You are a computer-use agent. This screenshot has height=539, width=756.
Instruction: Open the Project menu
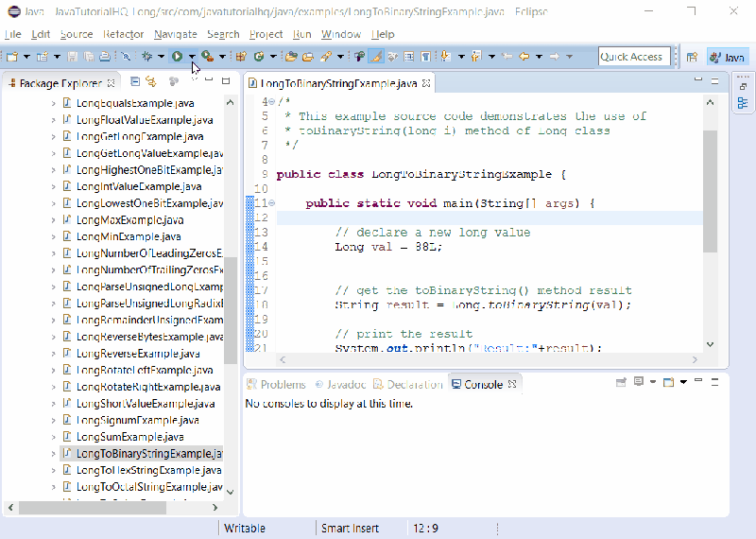[266, 34]
